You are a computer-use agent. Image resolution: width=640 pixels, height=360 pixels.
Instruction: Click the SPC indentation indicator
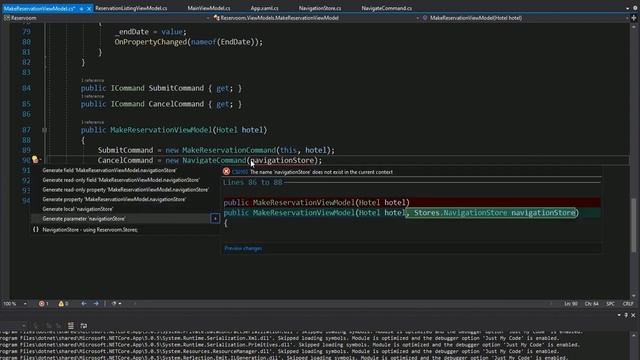tap(611, 304)
